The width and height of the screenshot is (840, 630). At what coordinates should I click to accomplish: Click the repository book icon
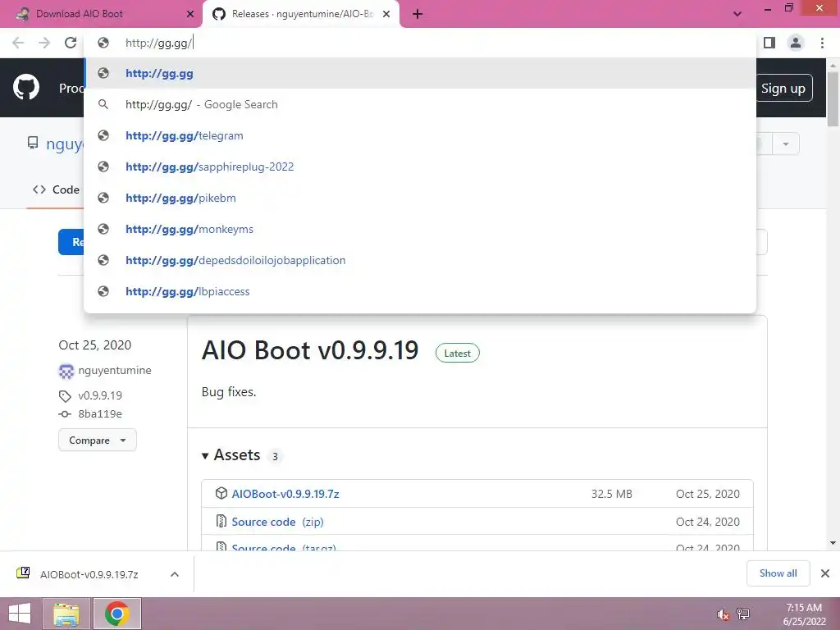33,143
